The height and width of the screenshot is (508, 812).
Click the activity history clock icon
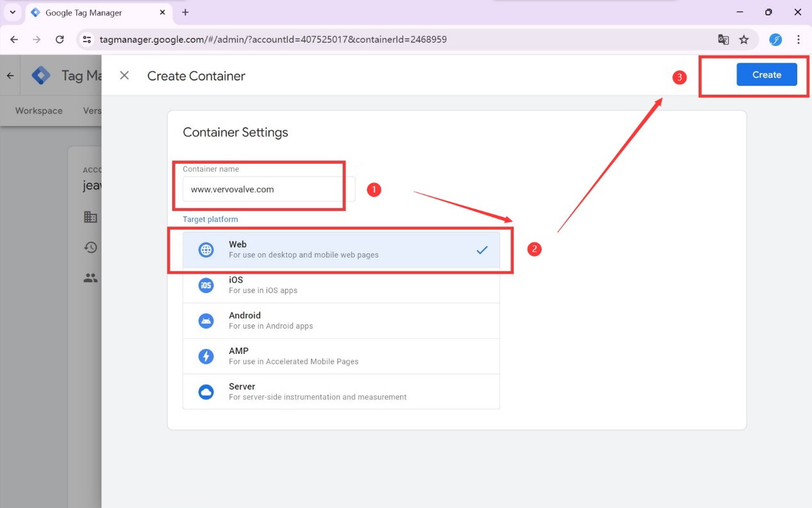click(91, 247)
